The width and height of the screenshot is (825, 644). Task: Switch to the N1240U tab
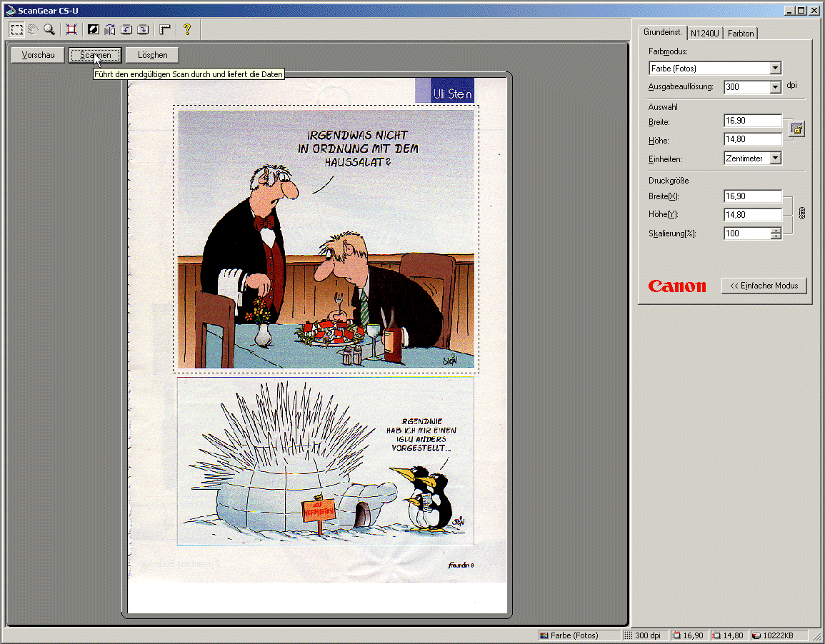point(705,33)
